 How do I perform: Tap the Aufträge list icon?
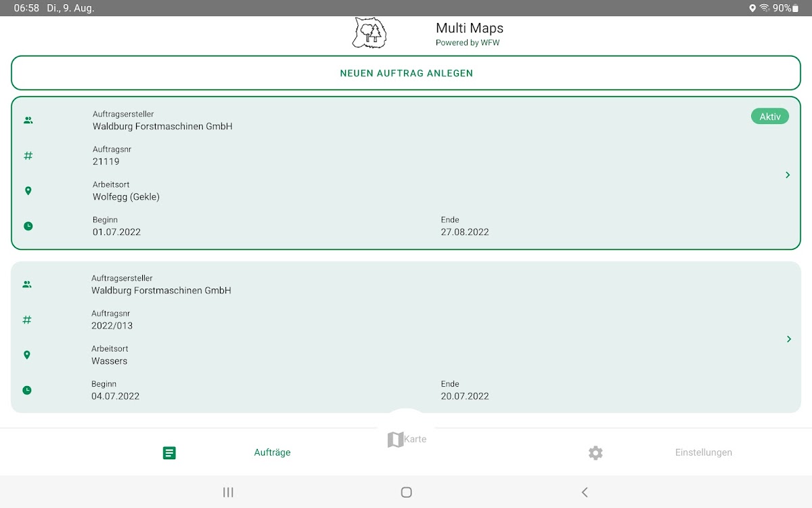tap(169, 452)
